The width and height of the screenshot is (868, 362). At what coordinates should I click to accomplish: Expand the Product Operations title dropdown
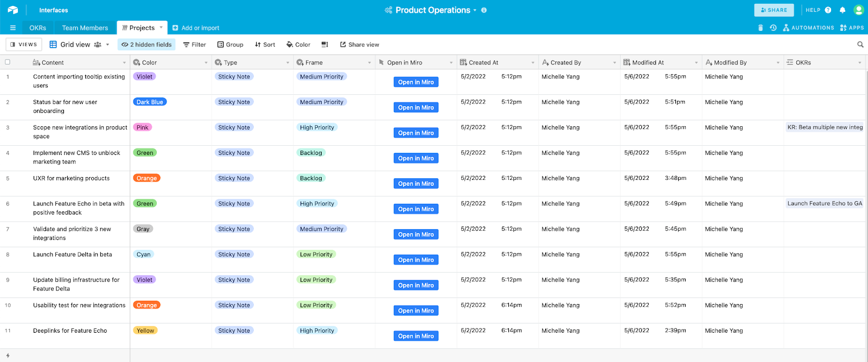click(475, 10)
